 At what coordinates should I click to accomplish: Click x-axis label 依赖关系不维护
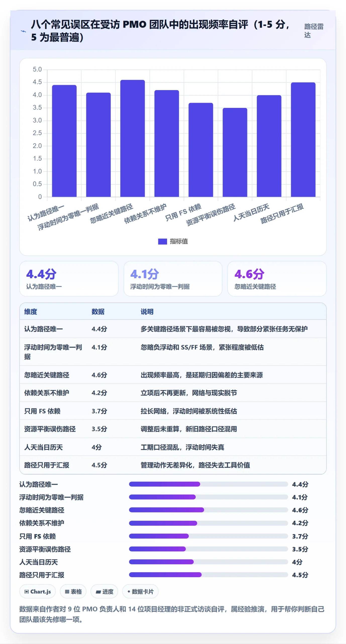[x=145, y=213]
